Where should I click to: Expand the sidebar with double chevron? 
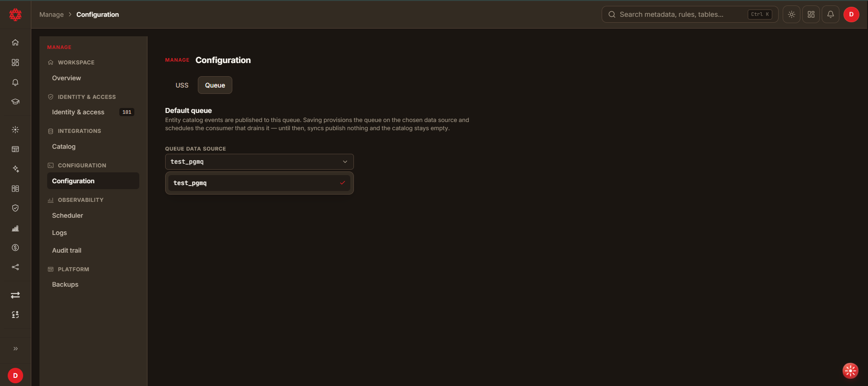(x=15, y=349)
